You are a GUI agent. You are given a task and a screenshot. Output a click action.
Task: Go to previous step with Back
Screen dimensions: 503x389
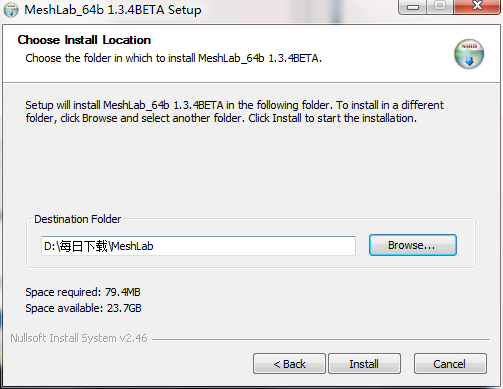289,364
